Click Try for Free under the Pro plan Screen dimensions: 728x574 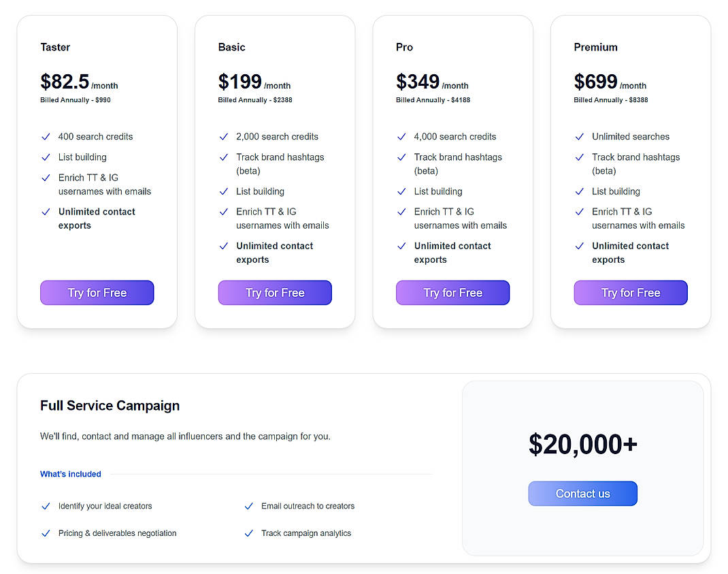coord(452,292)
